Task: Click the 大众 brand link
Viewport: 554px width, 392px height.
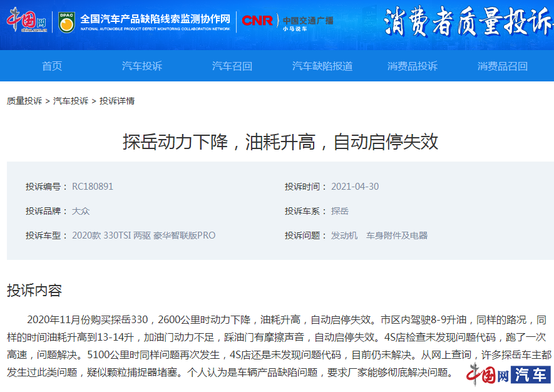Action: pyautogui.click(x=81, y=211)
